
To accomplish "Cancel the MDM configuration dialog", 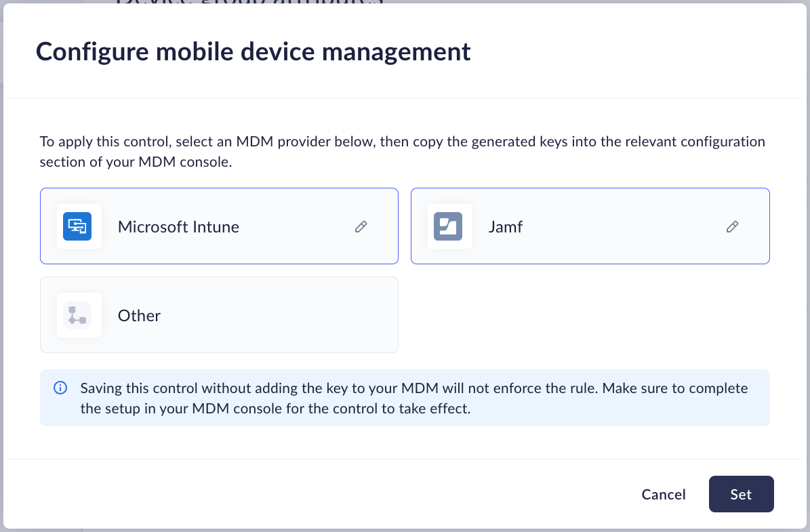I will tap(663, 495).
